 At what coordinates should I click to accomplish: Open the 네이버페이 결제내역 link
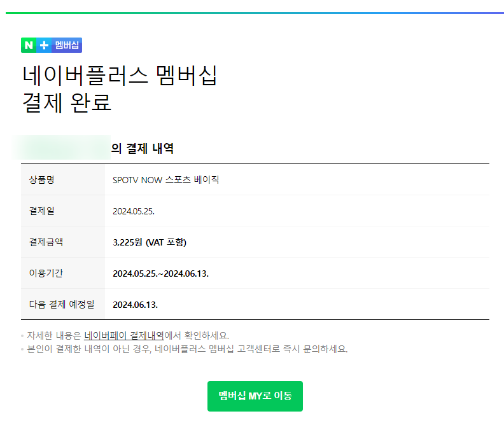pos(124,336)
